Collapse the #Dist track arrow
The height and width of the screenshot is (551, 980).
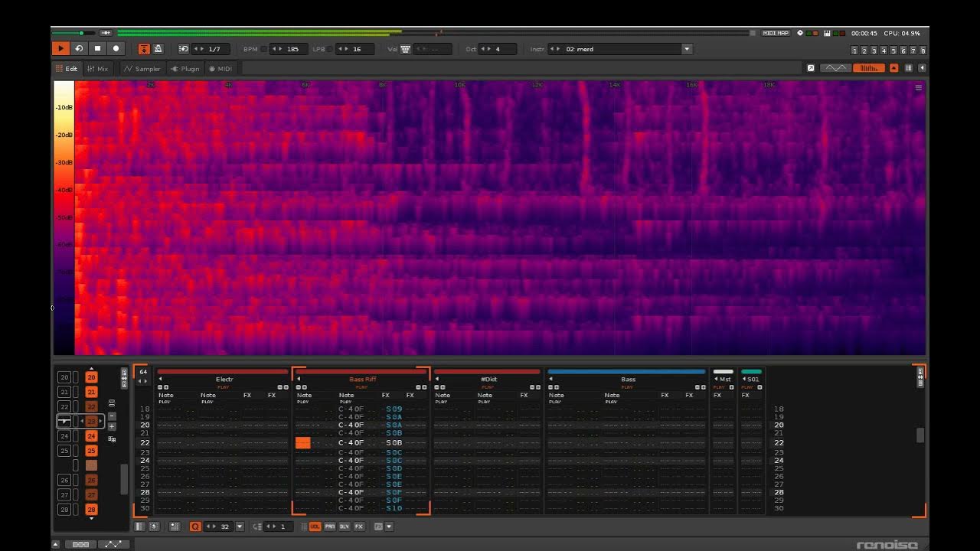tap(437, 380)
